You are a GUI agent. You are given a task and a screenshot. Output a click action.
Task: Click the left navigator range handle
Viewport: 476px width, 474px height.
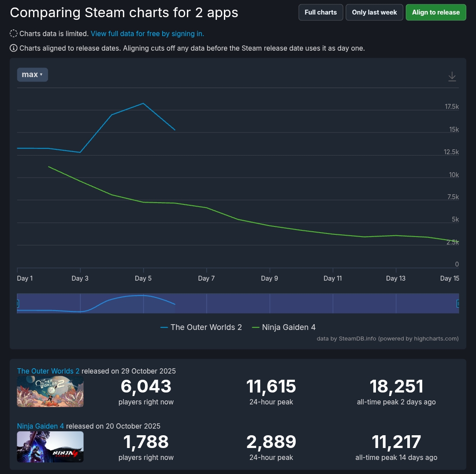[x=18, y=303]
